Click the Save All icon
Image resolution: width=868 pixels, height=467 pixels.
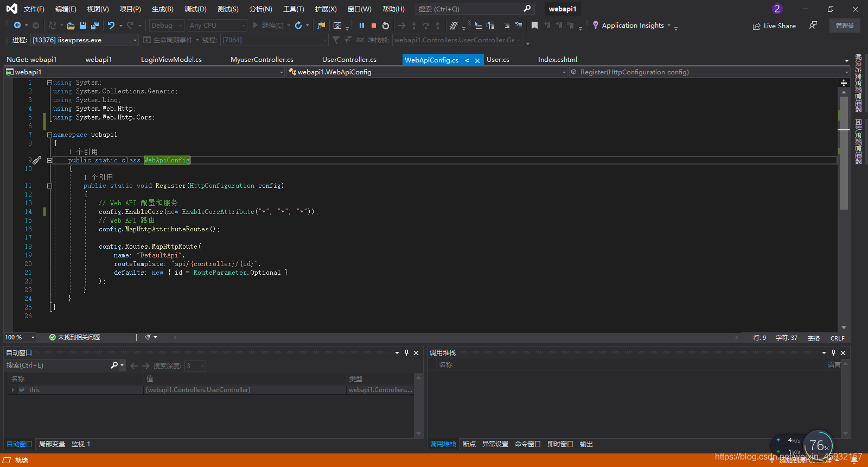click(95, 26)
